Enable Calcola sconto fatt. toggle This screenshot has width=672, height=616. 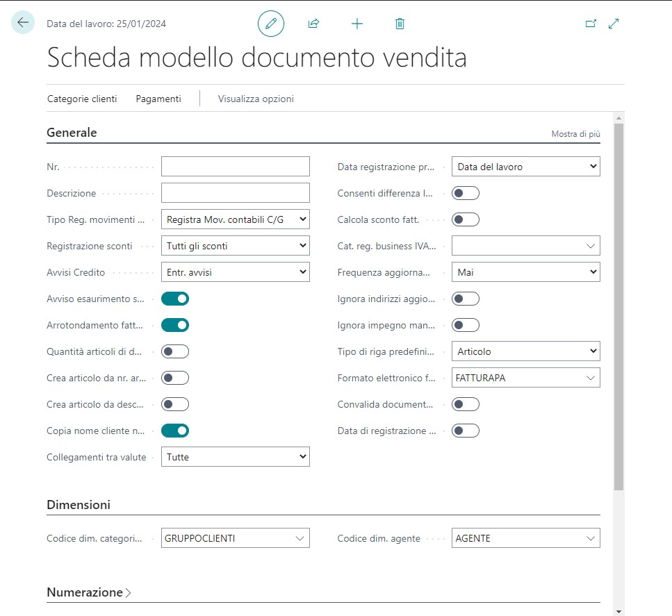tap(466, 219)
